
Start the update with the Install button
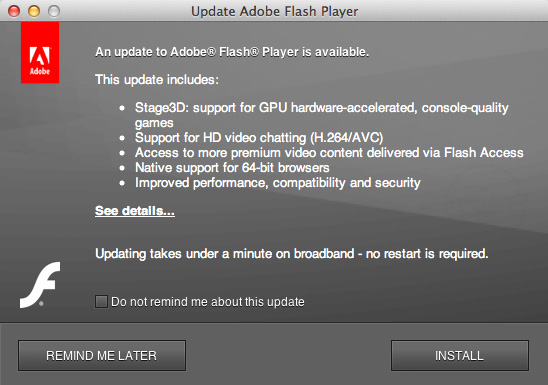(x=460, y=356)
